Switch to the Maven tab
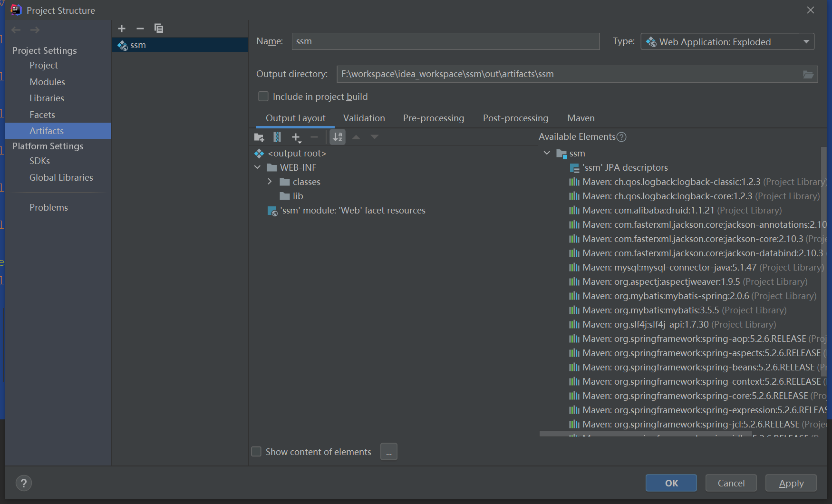This screenshot has height=504, width=832. (581, 118)
